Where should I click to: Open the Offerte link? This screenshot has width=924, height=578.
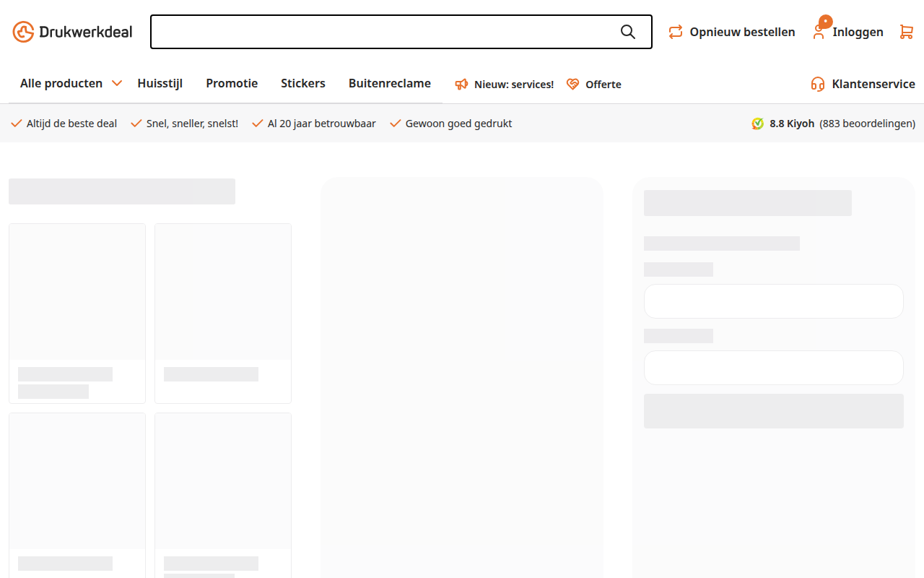click(603, 85)
